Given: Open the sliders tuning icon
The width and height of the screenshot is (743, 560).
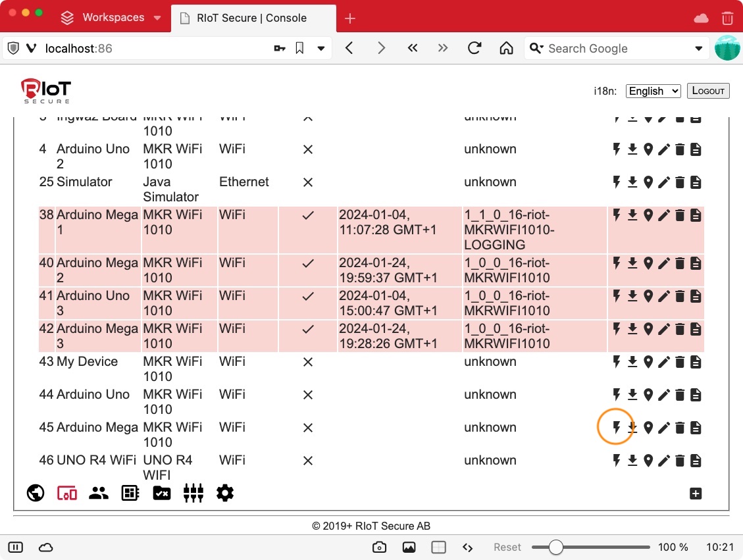Looking at the screenshot, I should coord(193,493).
